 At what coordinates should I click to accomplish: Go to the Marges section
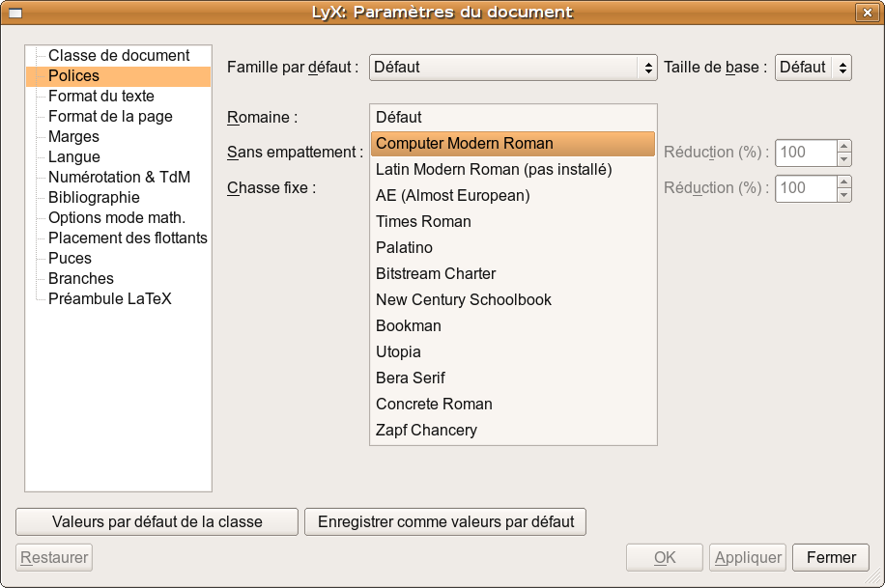click(x=73, y=137)
